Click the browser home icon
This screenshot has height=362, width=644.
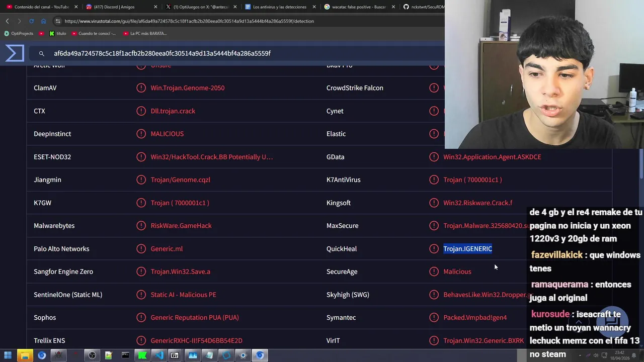click(43, 21)
